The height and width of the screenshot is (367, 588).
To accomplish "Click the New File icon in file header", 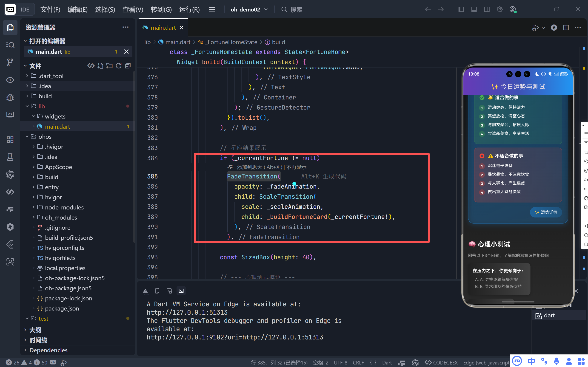I will point(100,66).
